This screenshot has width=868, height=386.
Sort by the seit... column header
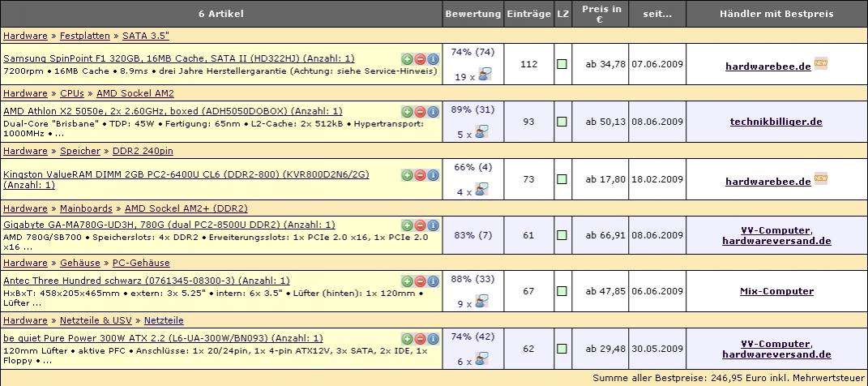[657, 14]
